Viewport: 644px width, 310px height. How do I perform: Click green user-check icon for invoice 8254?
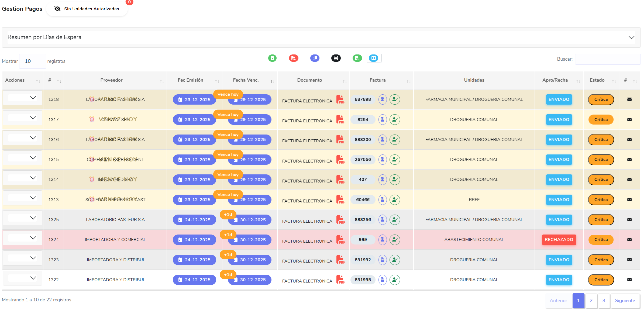(x=395, y=119)
